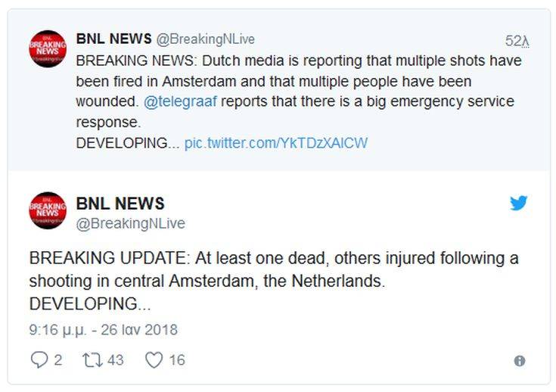Click @BreakingNLive handle in quoted tweet
Screen dimensions: 556x392
(205, 39)
